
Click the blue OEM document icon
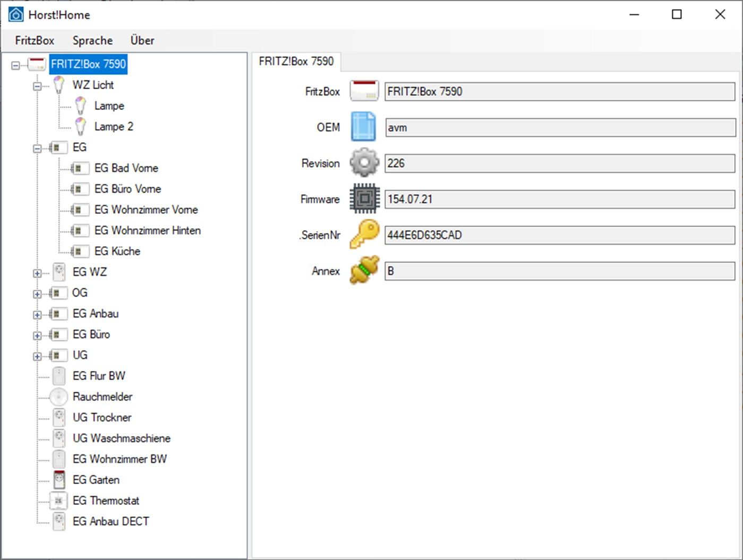click(364, 127)
